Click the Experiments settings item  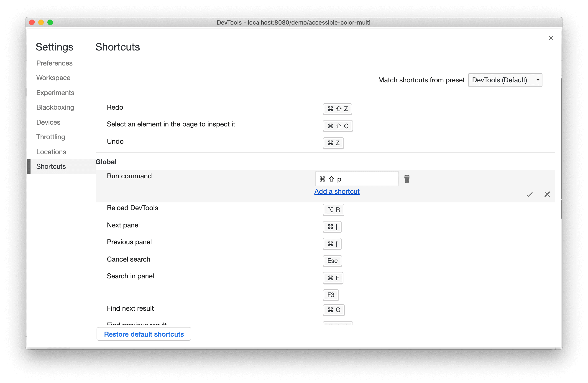55,92
